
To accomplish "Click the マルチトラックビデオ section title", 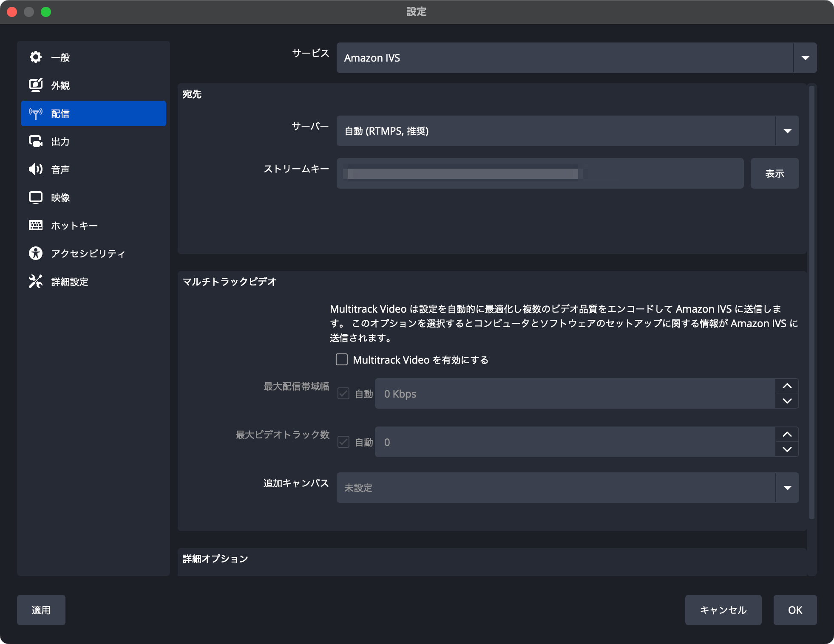I will [230, 282].
